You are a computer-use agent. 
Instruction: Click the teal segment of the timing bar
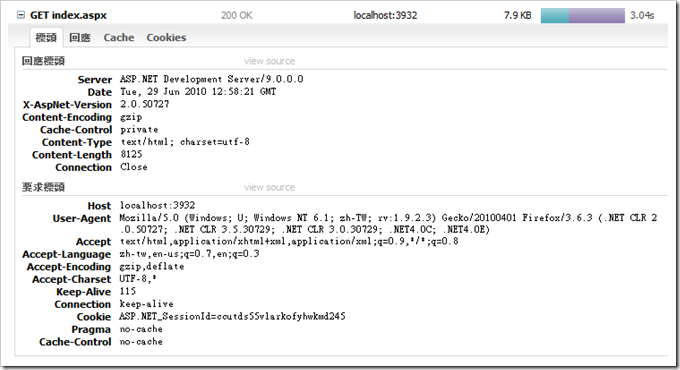click(555, 16)
